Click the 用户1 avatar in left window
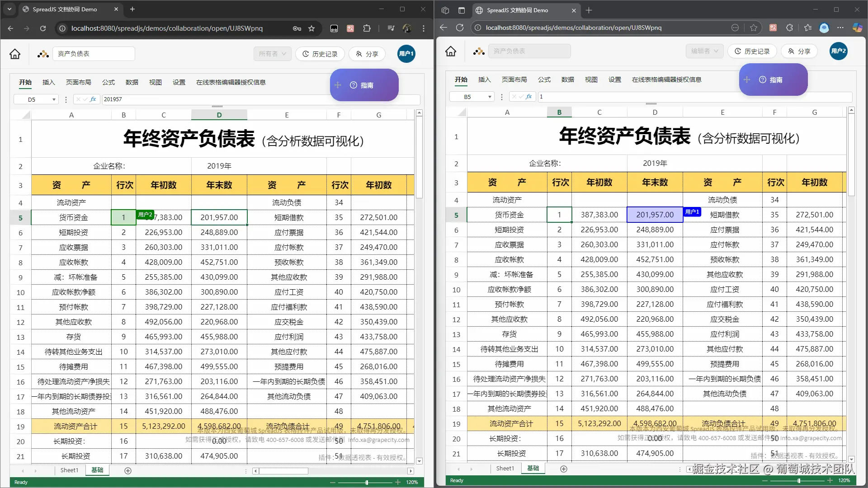Screen dimensions: 868x488 (x=406, y=53)
